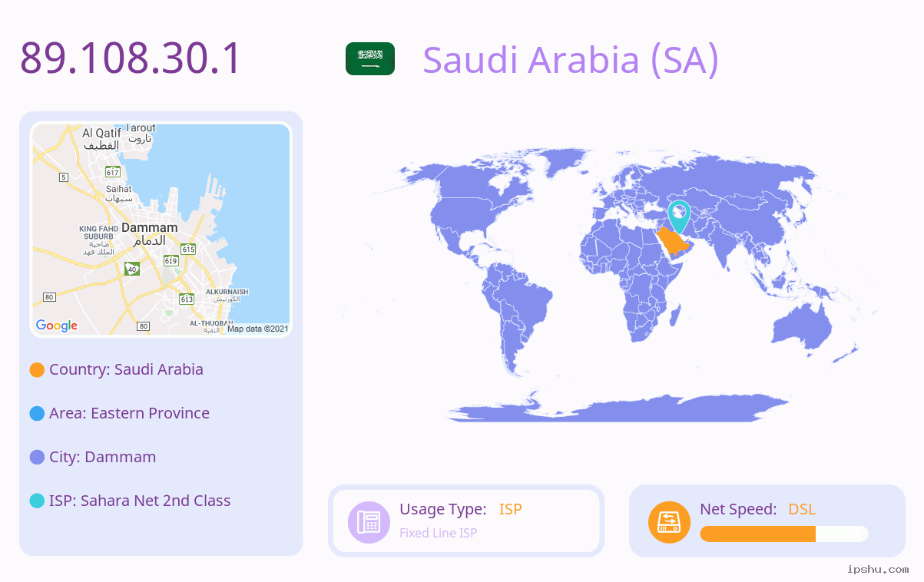Viewport: 924px width, 582px height.
Task: Click Area: Eastern Province text
Action: pyautogui.click(x=129, y=413)
